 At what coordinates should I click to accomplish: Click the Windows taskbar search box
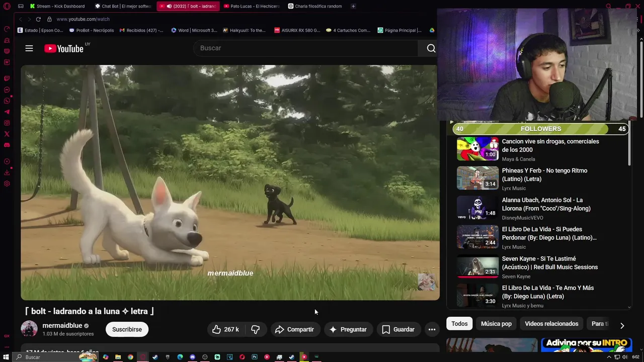coord(55,357)
